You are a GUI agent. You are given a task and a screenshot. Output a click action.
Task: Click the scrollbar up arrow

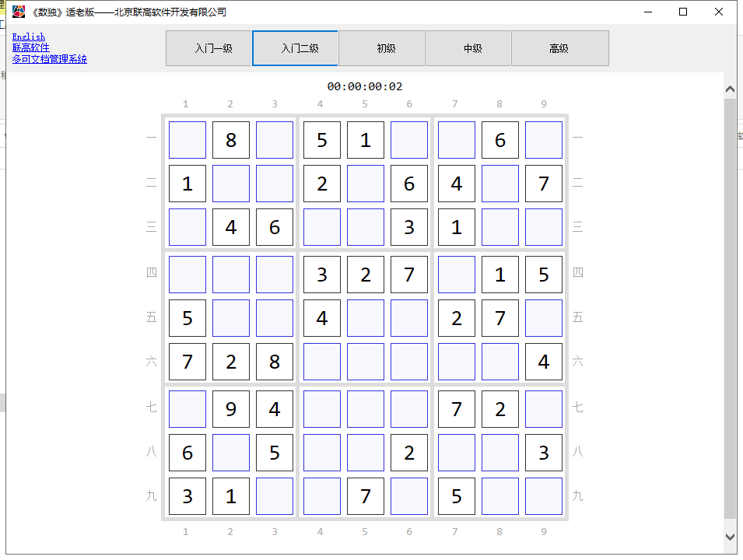[730, 89]
